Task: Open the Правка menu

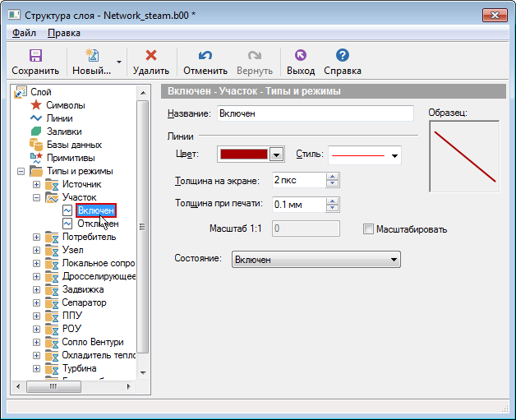Action: [x=64, y=33]
